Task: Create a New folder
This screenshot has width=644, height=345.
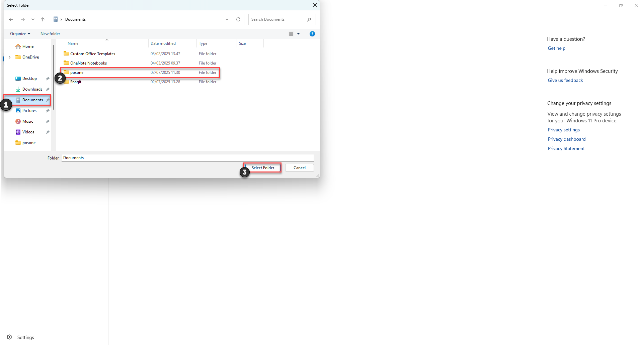Action: (x=50, y=34)
